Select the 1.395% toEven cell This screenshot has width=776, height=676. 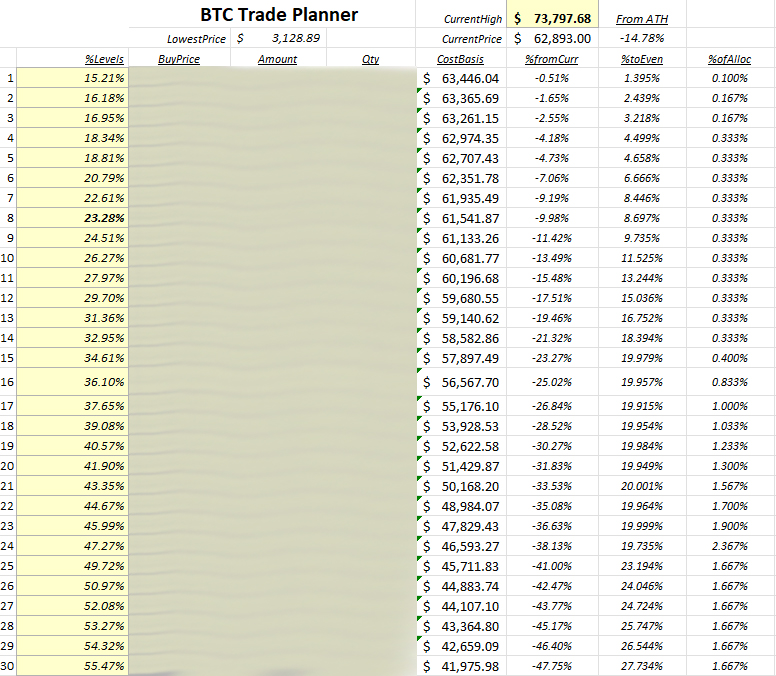point(642,78)
